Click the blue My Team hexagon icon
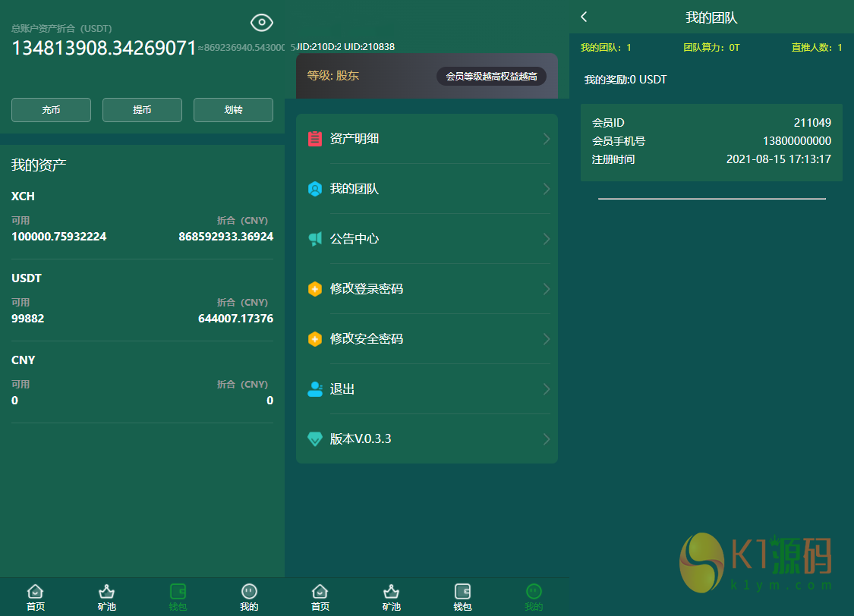The width and height of the screenshot is (854, 616). (x=315, y=189)
